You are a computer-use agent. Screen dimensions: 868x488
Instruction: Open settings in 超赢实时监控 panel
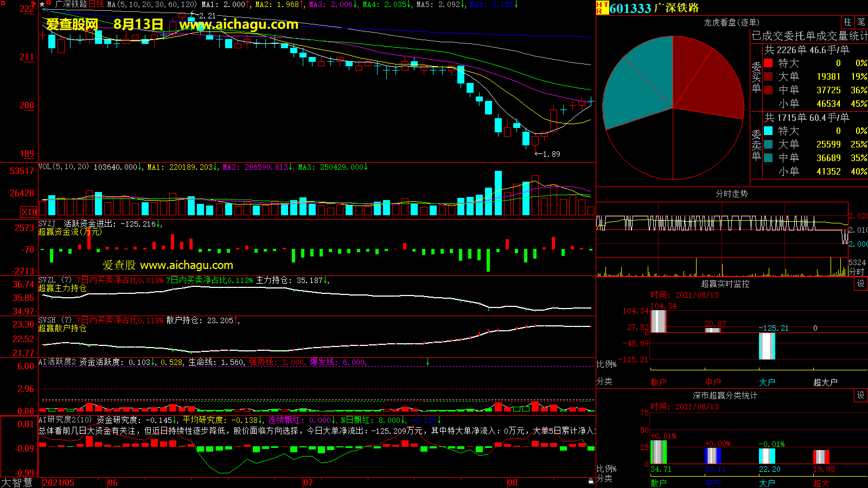point(860,284)
